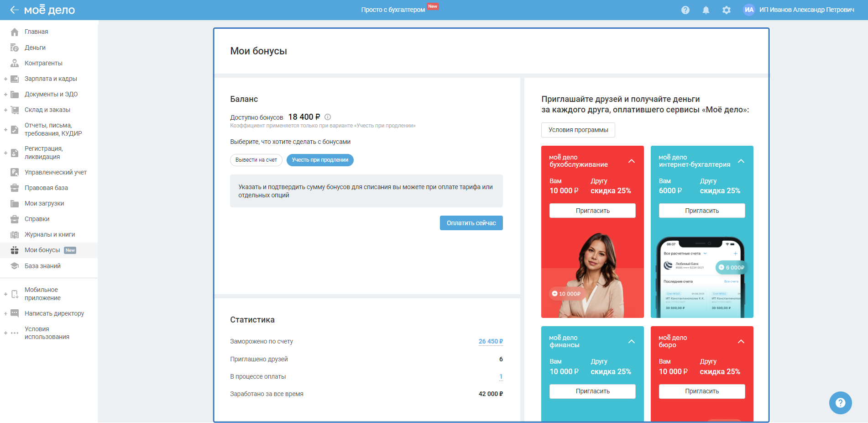868x423 pixels.
Task: Click the Условия использования dots icon
Action: click(x=15, y=333)
